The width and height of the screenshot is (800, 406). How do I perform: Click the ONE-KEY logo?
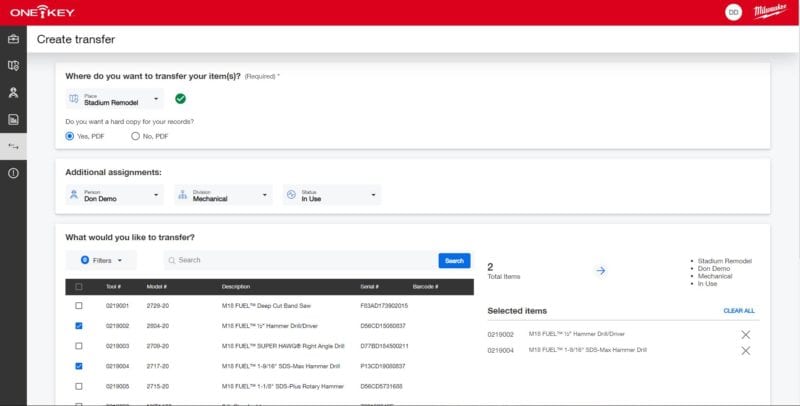click(x=42, y=12)
